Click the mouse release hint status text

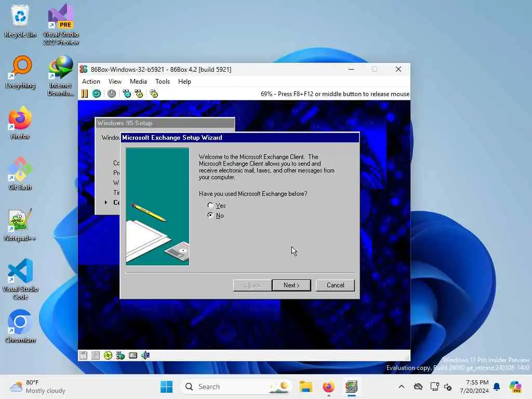point(335,94)
